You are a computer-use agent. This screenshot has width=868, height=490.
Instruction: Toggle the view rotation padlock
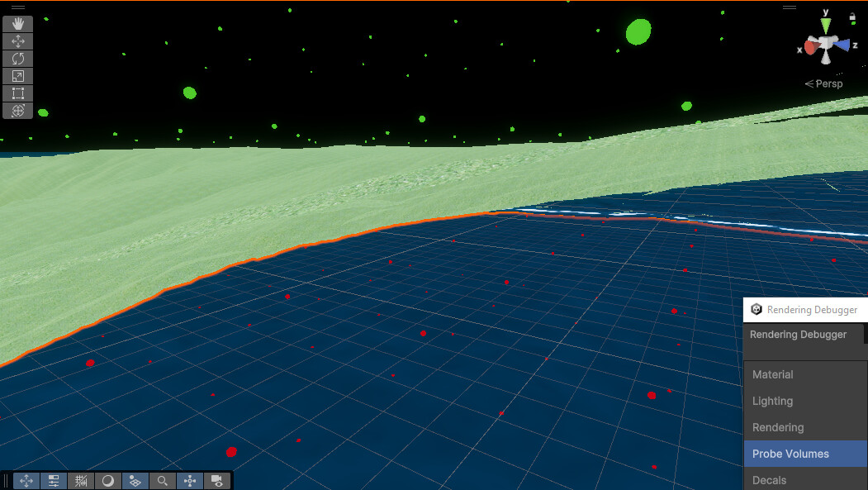click(x=851, y=17)
